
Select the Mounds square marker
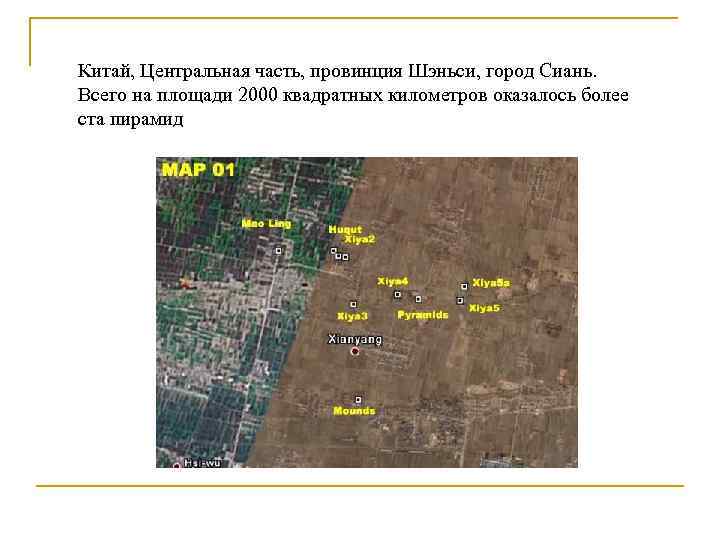(358, 399)
